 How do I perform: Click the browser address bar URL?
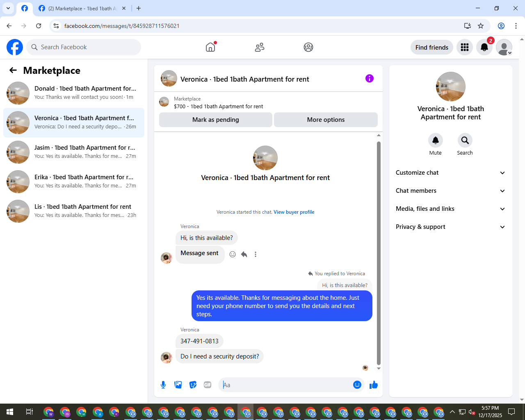(x=122, y=26)
